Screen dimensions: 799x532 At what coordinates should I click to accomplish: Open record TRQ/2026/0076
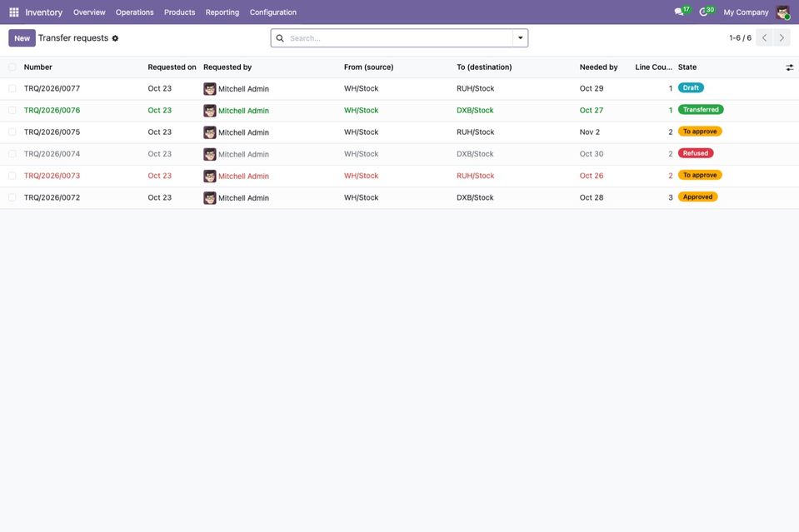click(x=52, y=111)
